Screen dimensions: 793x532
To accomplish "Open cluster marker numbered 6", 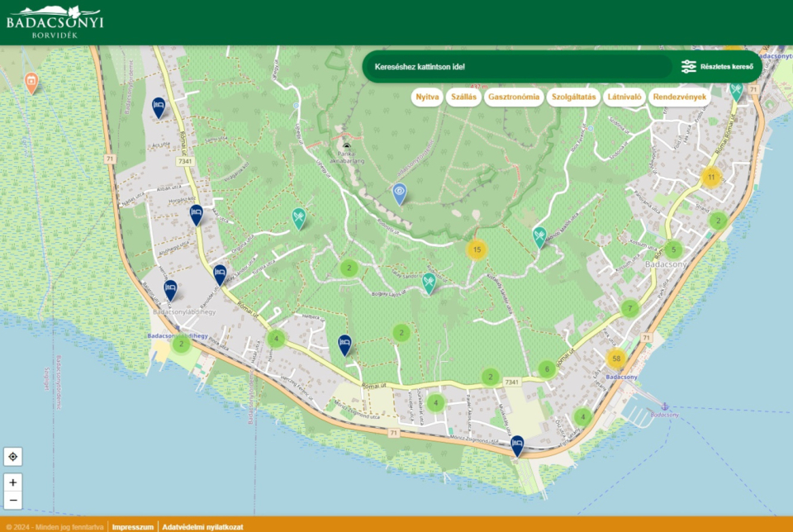I will click(547, 369).
